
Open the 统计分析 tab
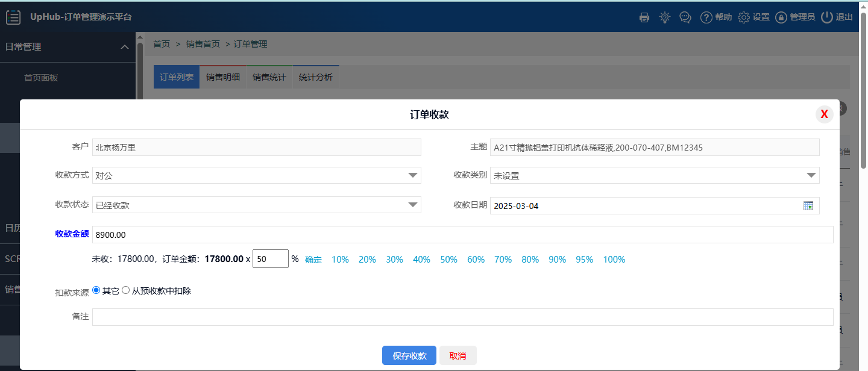click(315, 76)
